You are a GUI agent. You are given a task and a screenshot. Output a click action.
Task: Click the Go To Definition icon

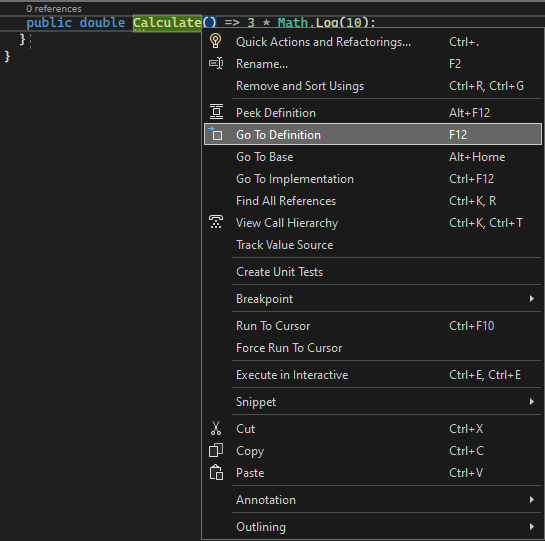click(x=215, y=134)
